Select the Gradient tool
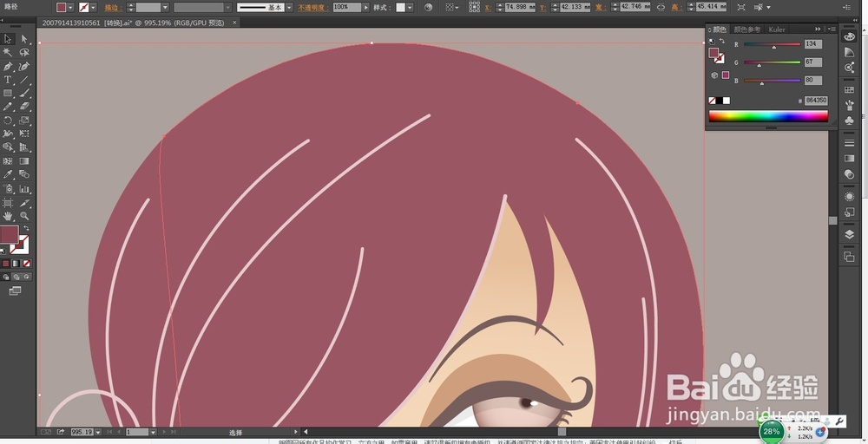Viewport: 868px width, 444px height. coord(24,161)
